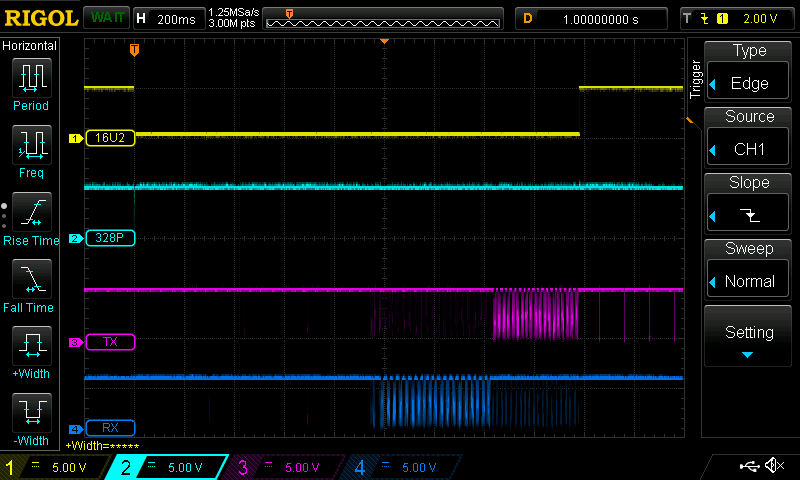Toggle channel 4 at the bottom bar
The image size is (800, 480).
pyautogui.click(x=400, y=467)
